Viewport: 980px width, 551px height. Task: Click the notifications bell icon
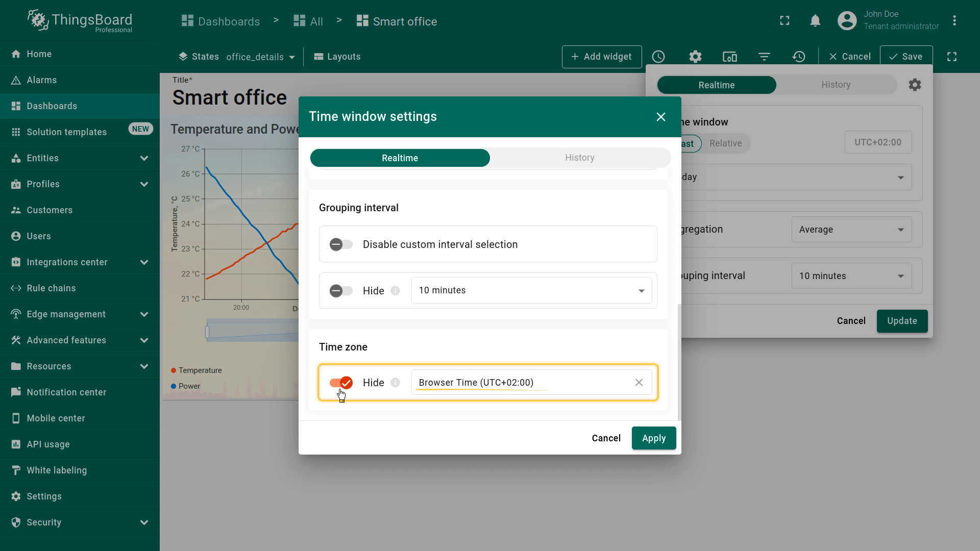coord(815,21)
